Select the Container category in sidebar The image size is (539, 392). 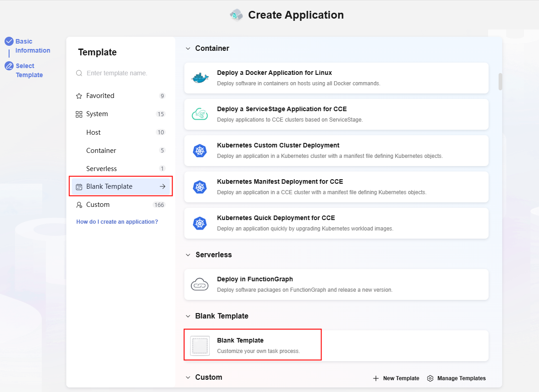121,151
